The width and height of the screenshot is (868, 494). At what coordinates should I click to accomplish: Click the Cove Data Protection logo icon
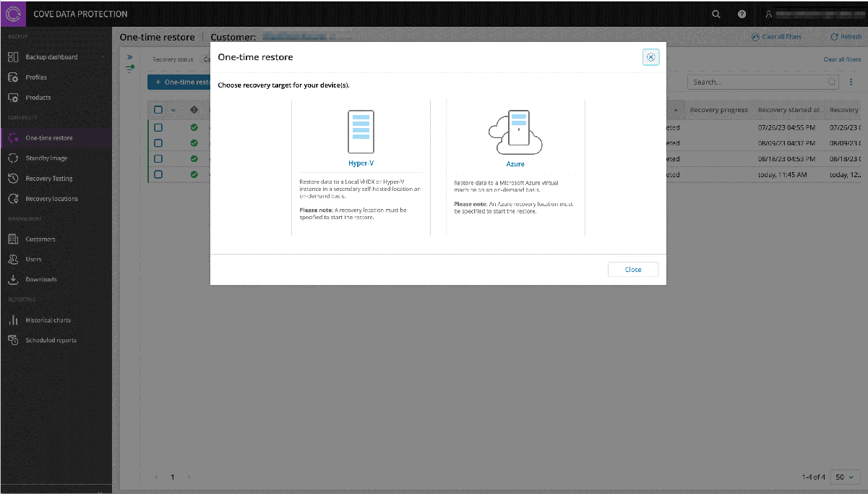tap(14, 14)
